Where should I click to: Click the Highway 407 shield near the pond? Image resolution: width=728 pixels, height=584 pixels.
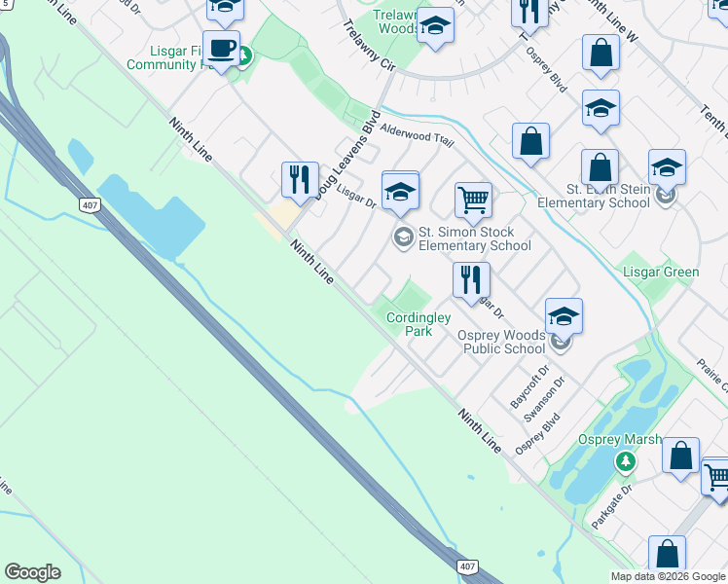coord(90,205)
